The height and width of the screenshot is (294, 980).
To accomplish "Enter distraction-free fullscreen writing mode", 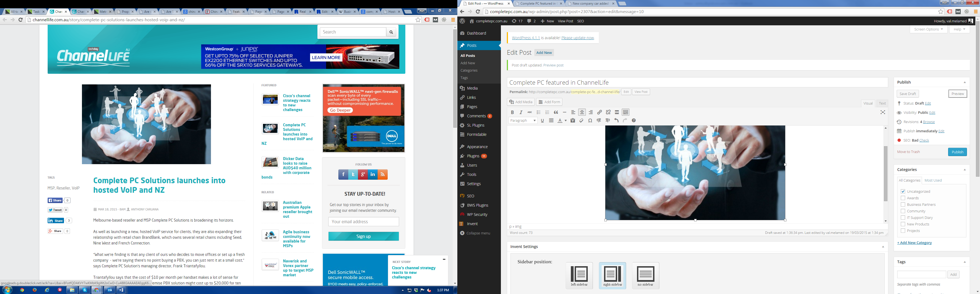I will tap(883, 112).
